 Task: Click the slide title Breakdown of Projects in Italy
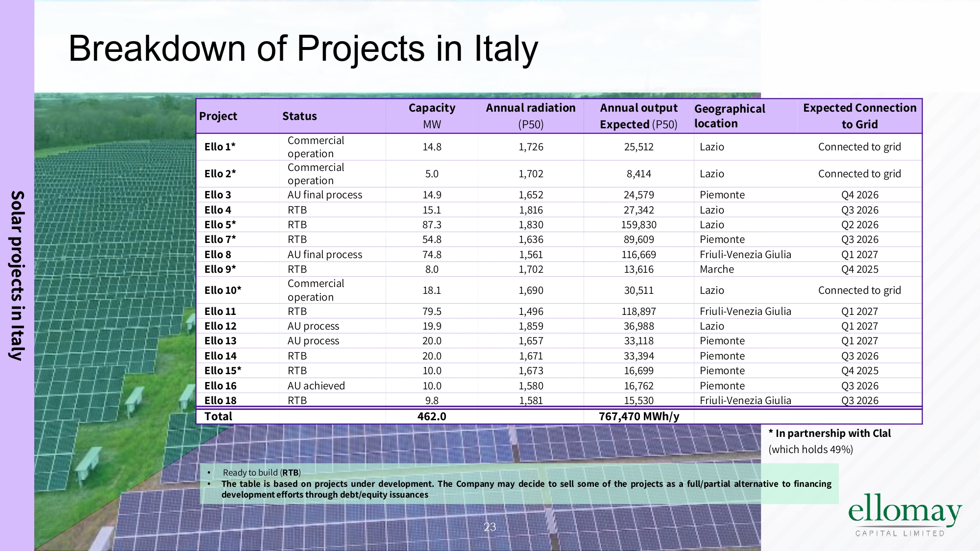(303, 48)
